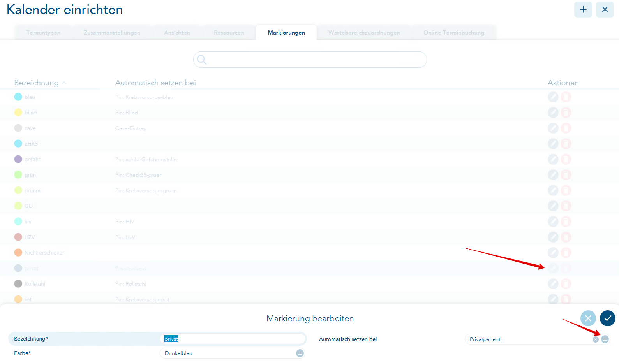Viewport: 619px width, 364px height.
Task: Click delete trash icon for blind row
Action: coord(566,113)
